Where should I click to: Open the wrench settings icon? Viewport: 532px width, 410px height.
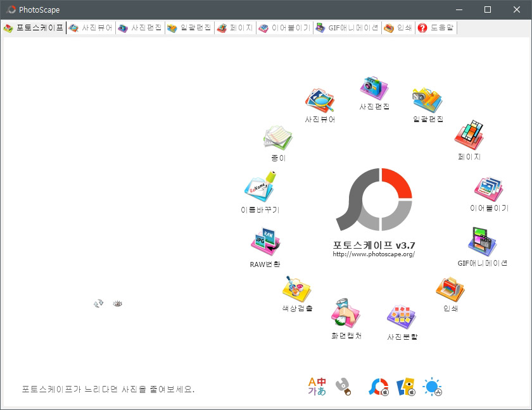click(x=343, y=387)
